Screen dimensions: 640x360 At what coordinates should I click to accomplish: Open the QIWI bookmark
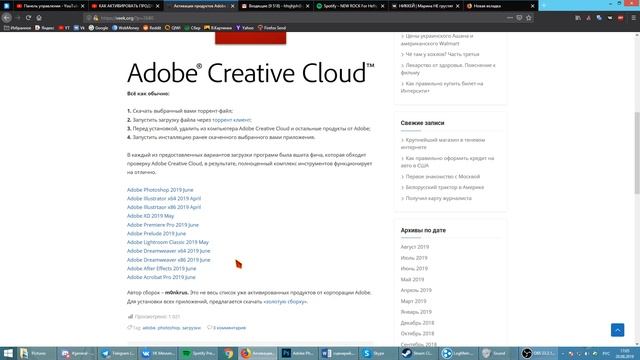coord(173,28)
